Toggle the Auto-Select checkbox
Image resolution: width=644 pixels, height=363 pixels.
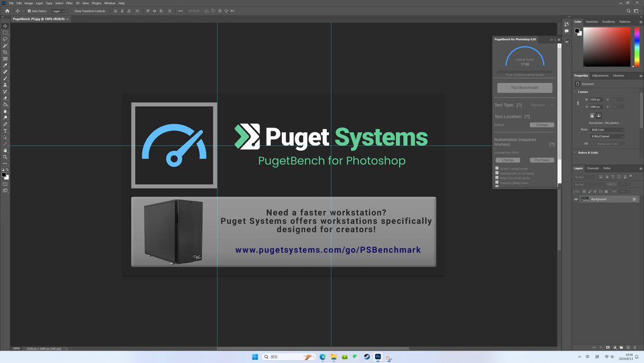(29, 11)
